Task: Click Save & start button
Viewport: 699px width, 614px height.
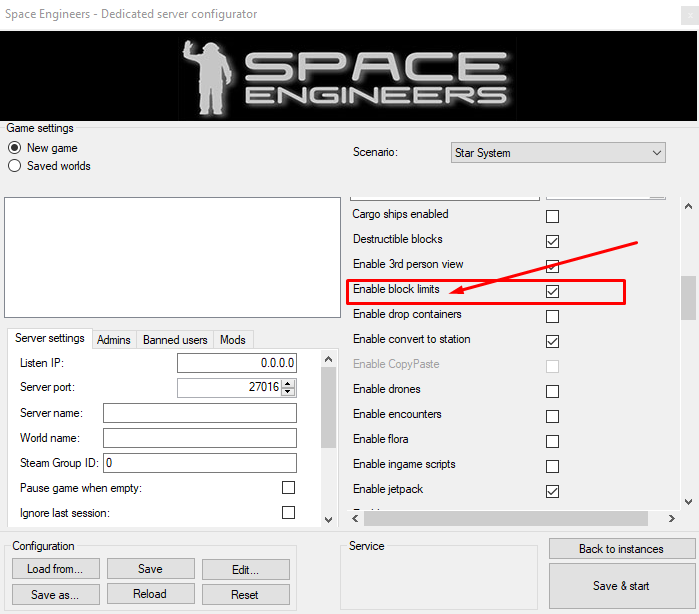Action: point(620,586)
